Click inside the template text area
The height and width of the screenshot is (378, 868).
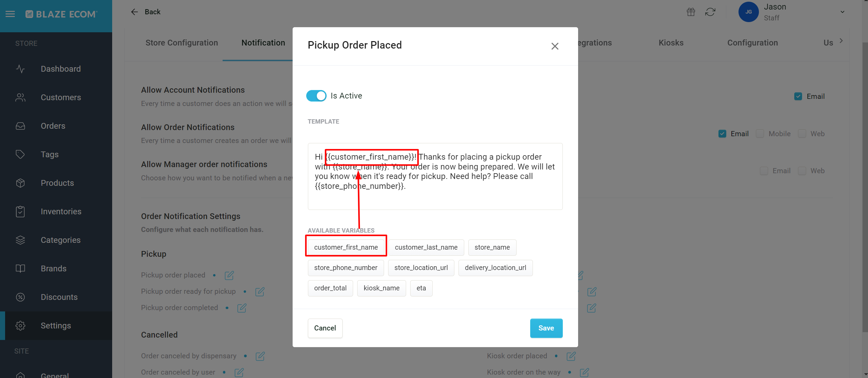(x=435, y=176)
